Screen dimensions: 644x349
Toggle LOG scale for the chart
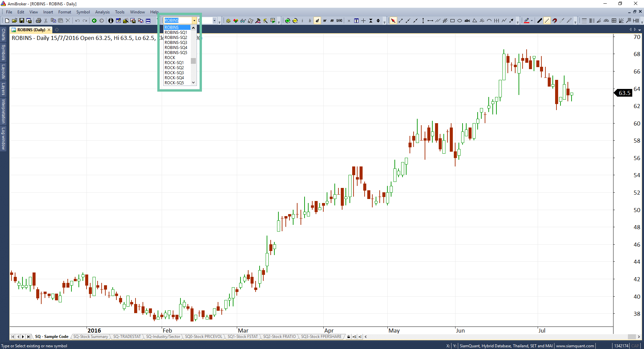click(x=339, y=21)
